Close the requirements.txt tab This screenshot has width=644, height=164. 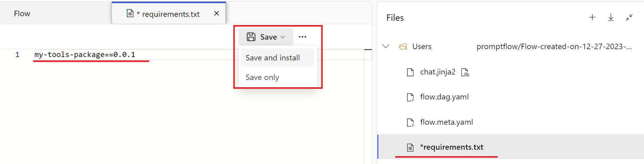coord(217,14)
